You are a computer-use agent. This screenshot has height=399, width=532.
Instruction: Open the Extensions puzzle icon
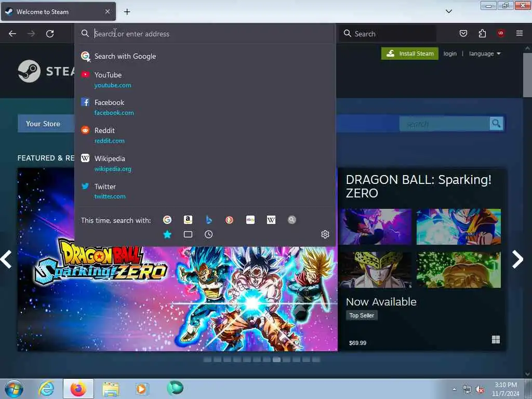pos(482,33)
